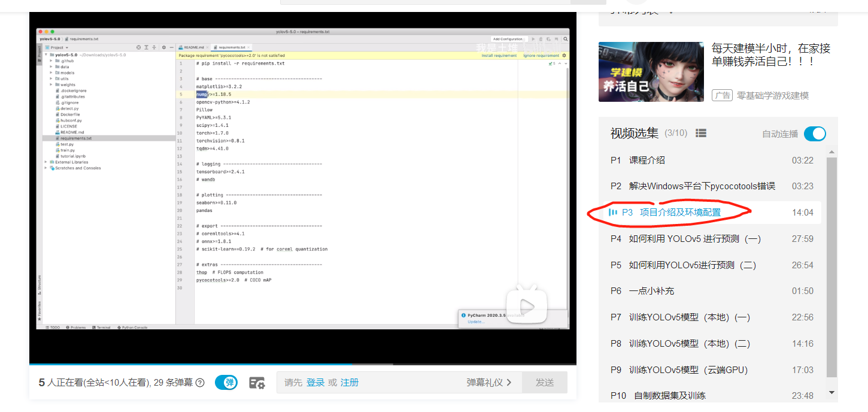In video PyCharm, open Terminal tool window
Viewport: 868px width, 412px height.
102,328
